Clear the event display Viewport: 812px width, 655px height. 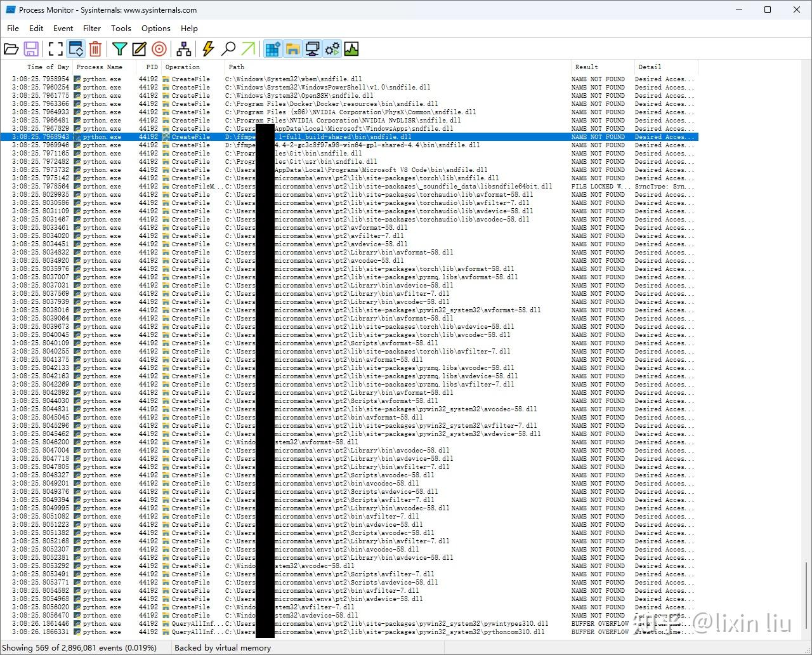pyautogui.click(x=95, y=48)
